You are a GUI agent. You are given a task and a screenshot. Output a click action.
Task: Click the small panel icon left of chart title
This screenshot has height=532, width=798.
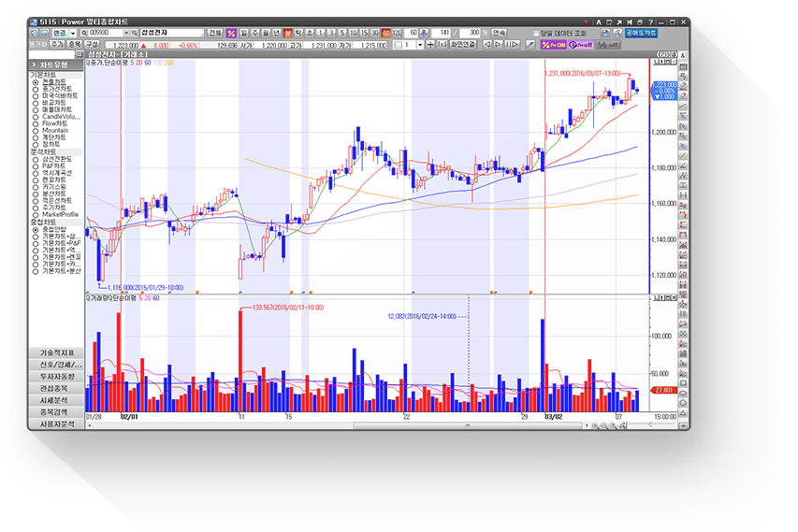click(80, 54)
